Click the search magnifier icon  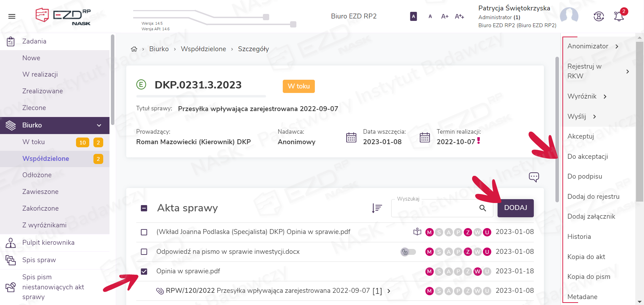point(483,208)
